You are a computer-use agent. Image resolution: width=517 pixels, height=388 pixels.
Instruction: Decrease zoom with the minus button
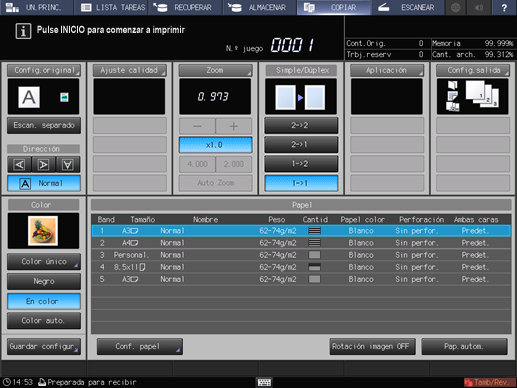[x=197, y=126]
